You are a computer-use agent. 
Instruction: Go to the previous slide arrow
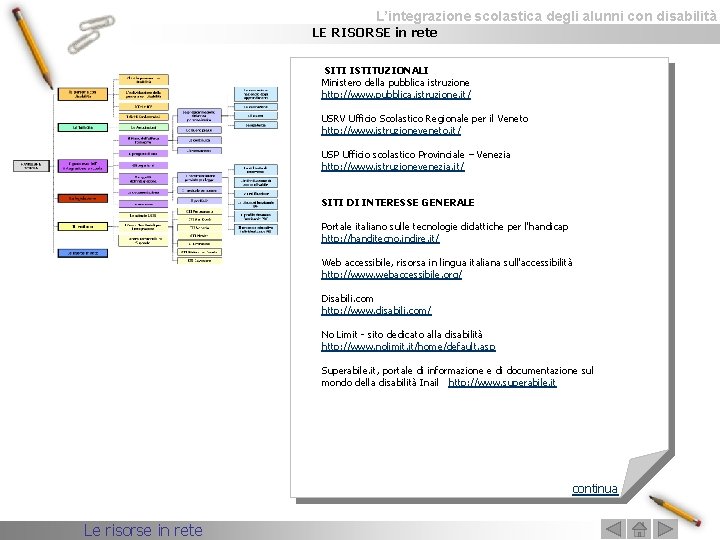coord(613,529)
